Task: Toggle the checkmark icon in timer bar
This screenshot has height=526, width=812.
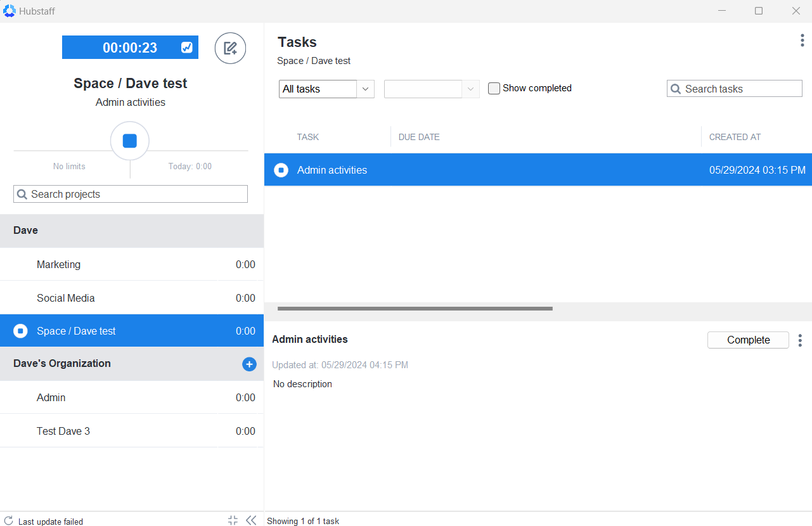Action: 187,48
